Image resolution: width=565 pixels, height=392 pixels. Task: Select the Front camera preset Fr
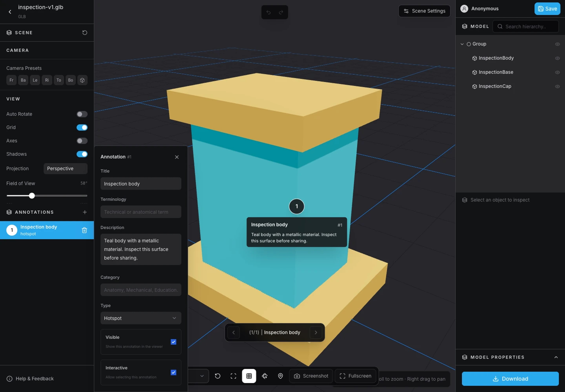[x=11, y=80]
